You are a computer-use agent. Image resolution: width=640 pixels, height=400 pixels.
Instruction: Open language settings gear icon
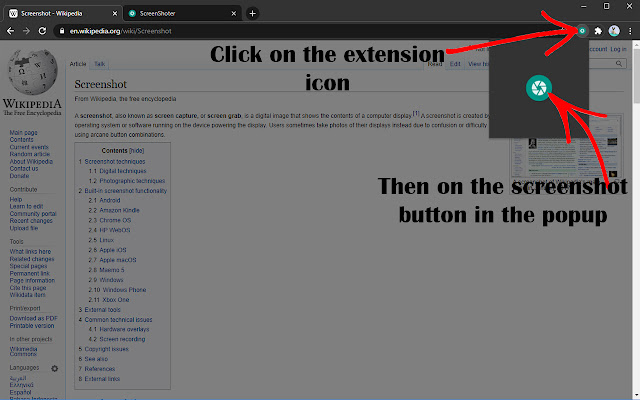[x=54, y=369]
